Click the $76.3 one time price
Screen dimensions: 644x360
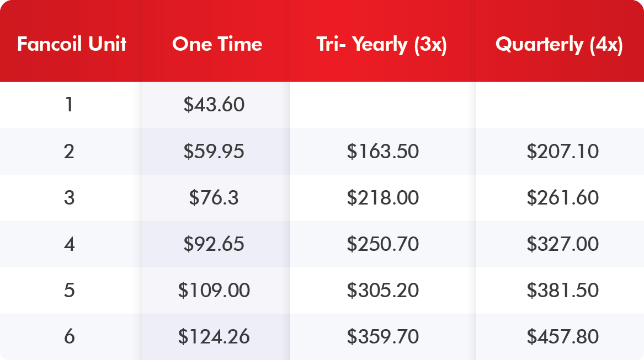214,197
